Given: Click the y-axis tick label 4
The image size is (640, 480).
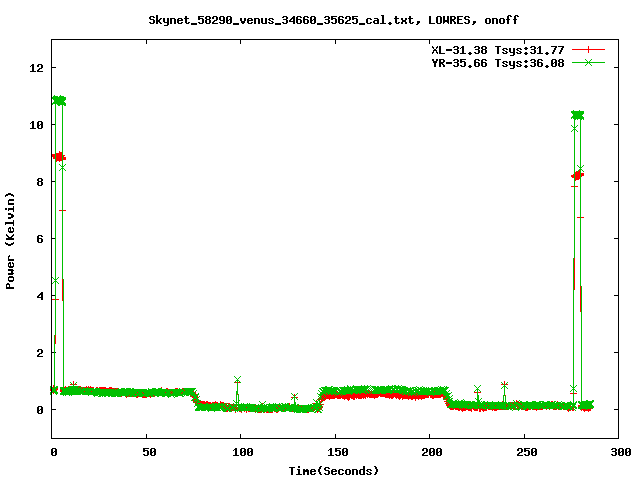Looking at the screenshot, I should (40, 296).
